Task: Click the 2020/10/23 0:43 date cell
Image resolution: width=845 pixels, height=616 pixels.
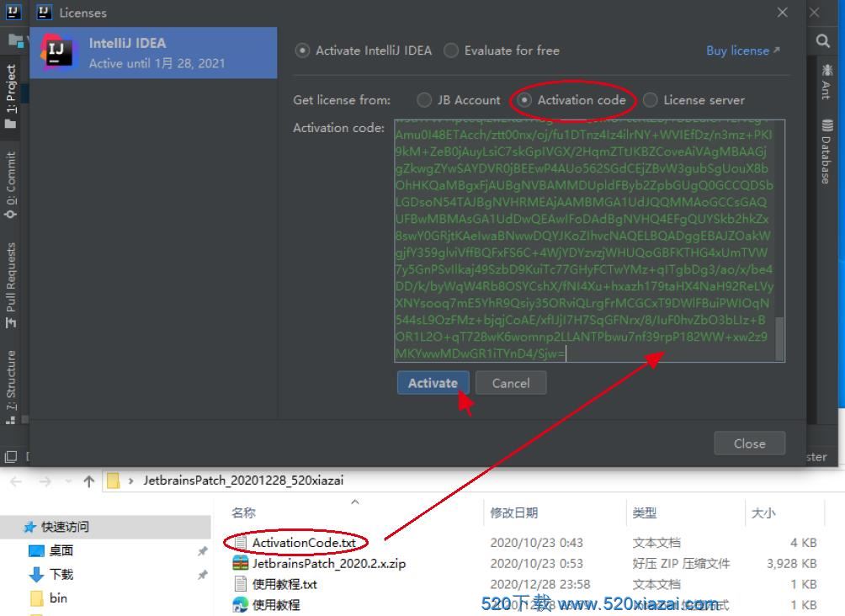Action: pyautogui.click(x=536, y=543)
